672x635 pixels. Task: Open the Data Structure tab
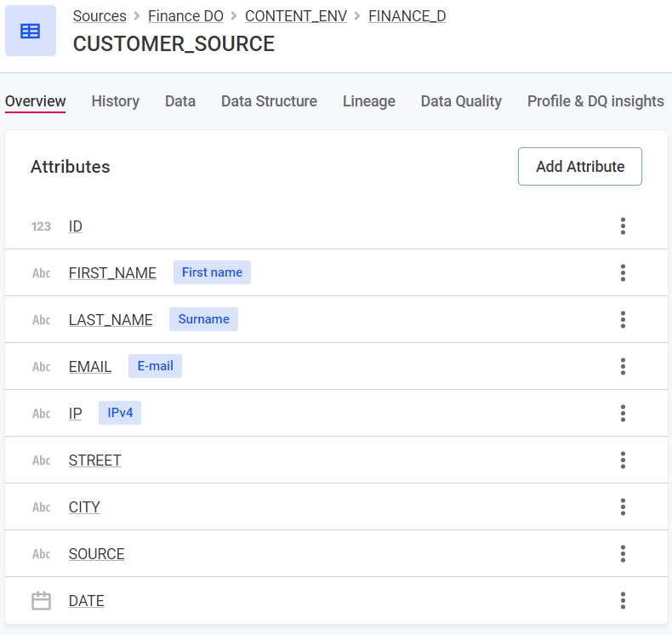point(269,101)
